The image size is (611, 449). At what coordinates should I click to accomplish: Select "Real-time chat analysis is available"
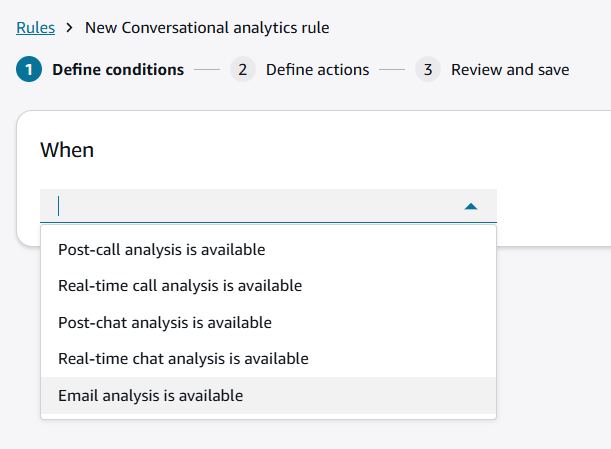[x=183, y=358]
